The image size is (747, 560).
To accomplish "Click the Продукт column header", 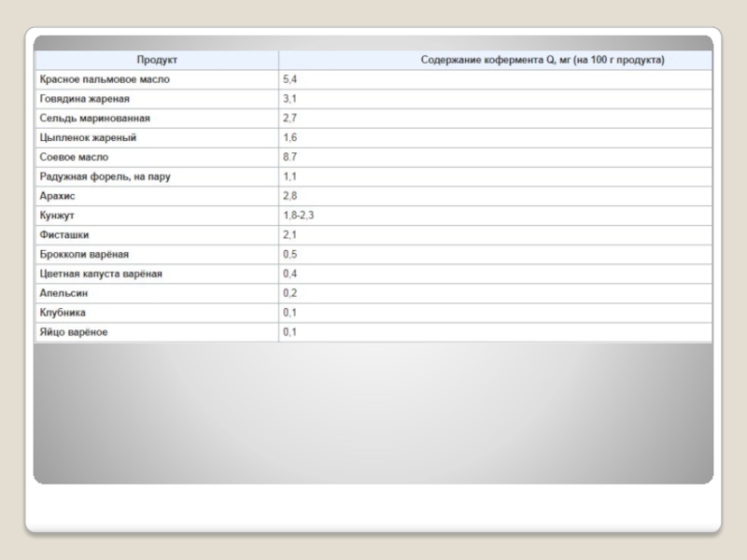I will (x=157, y=60).
